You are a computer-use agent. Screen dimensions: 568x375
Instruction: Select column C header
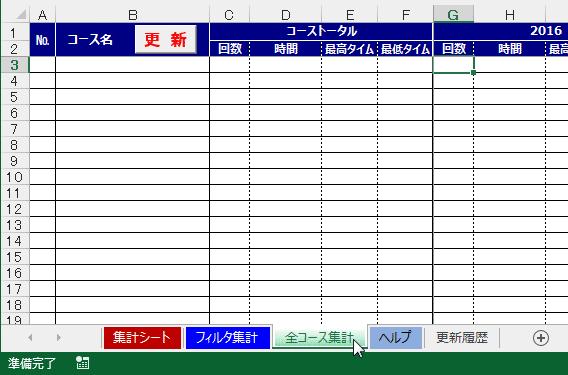tap(229, 15)
